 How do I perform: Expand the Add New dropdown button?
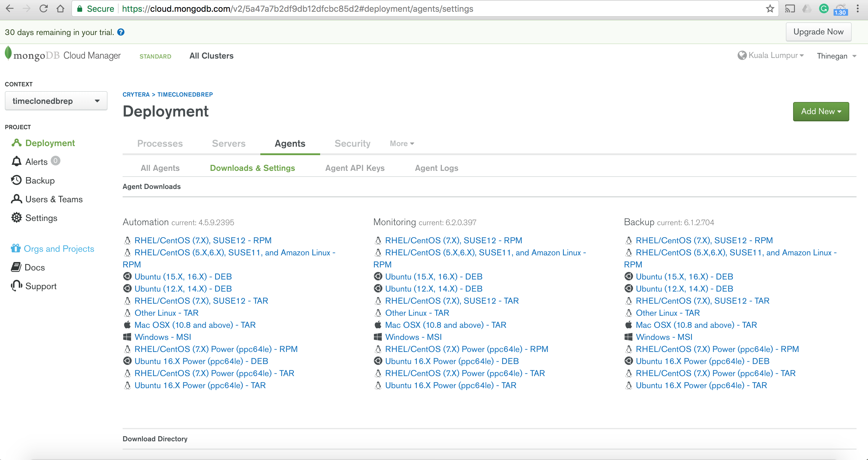821,111
